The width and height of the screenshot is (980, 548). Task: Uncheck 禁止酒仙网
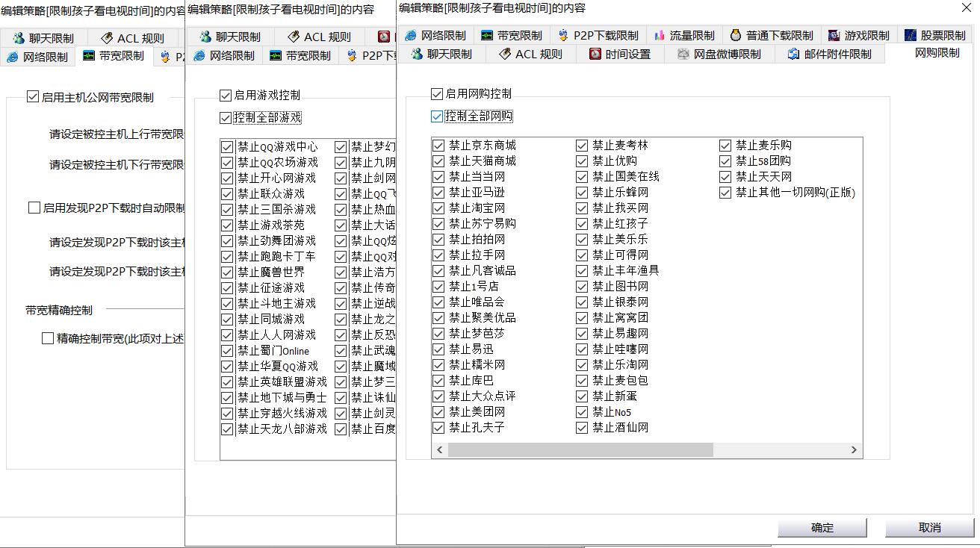point(582,428)
